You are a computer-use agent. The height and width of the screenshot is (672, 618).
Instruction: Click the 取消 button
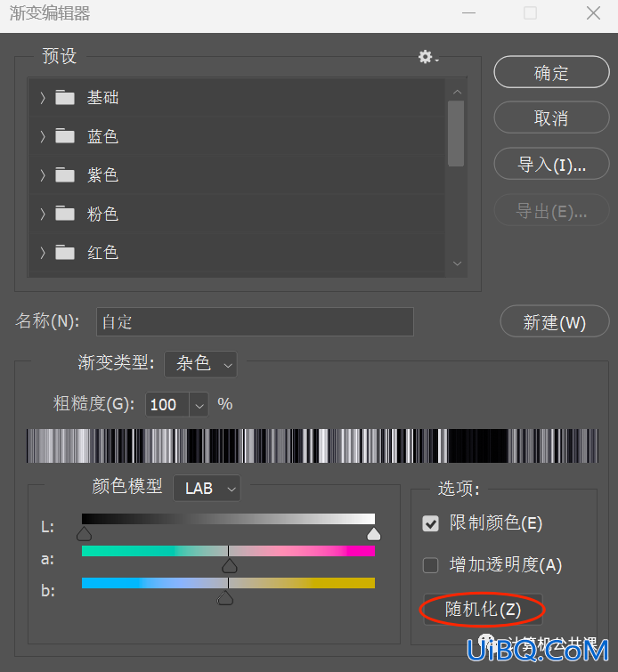551,117
